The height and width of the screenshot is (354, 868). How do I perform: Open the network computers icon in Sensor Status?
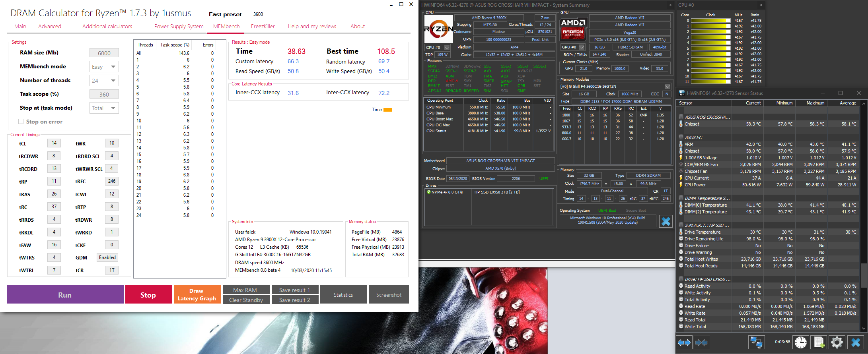756,342
